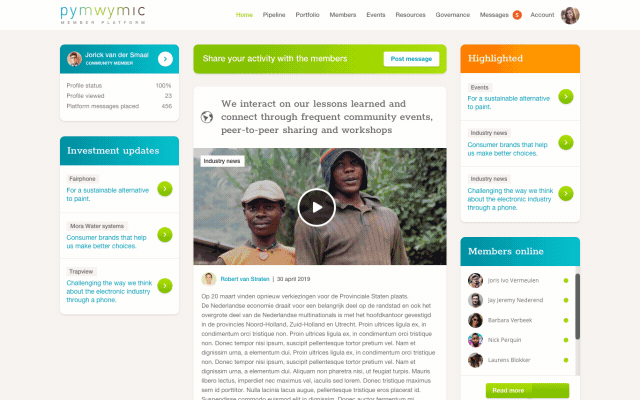Viewport: 640px width, 400px height.
Task: Click the Members online list scrollbar
Action: coord(577,306)
